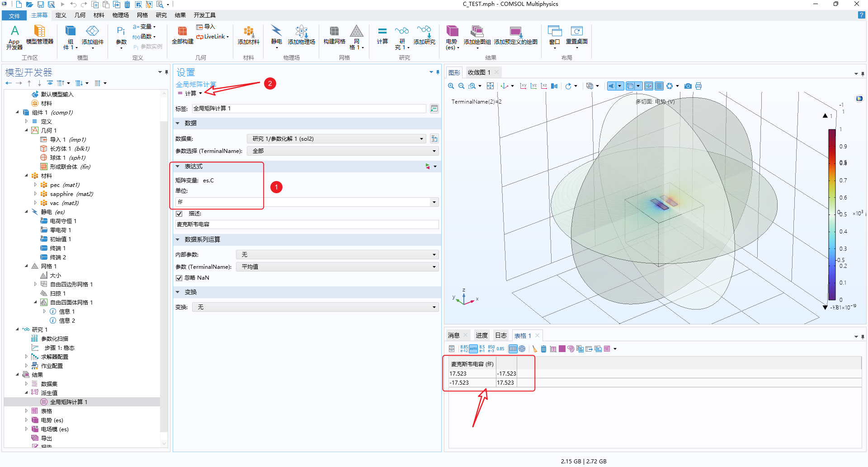Click the camera snapshot icon in graphics toolbar
The image size is (868, 467).
click(x=688, y=86)
